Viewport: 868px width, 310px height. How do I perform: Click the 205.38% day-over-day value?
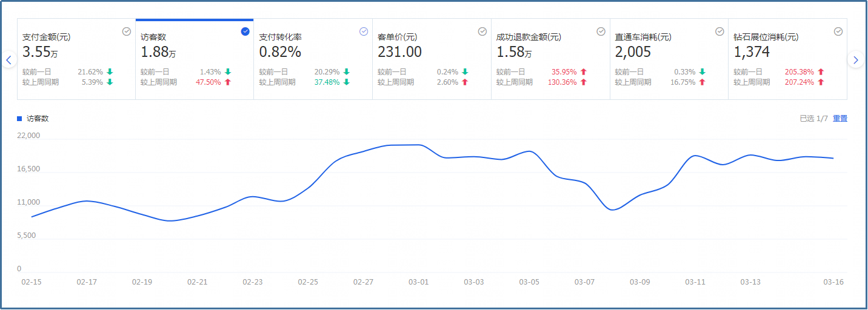800,71
